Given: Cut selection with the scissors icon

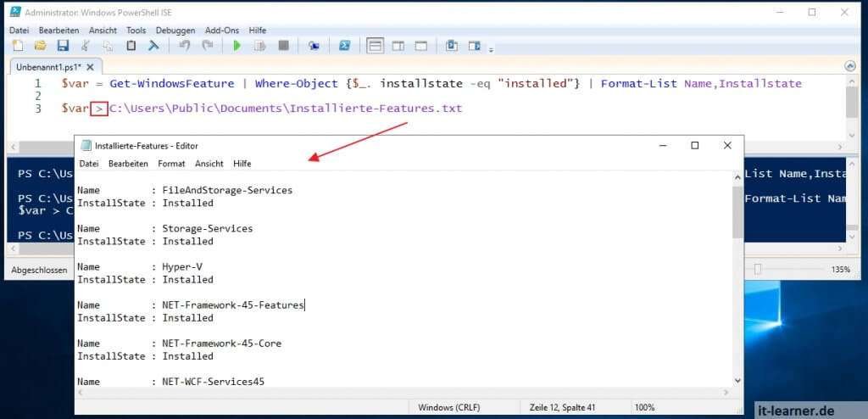Looking at the screenshot, I should tap(86, 46).
